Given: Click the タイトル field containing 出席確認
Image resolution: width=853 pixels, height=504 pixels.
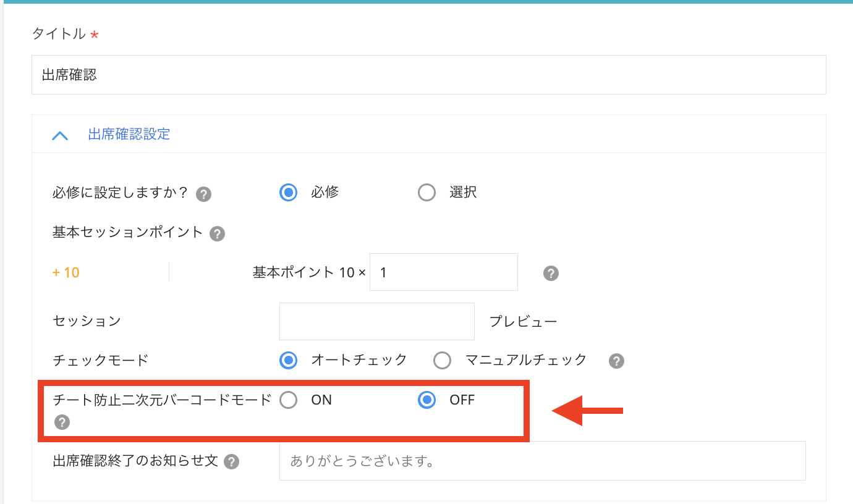Looking at the screenshot, I should [428, 75].
